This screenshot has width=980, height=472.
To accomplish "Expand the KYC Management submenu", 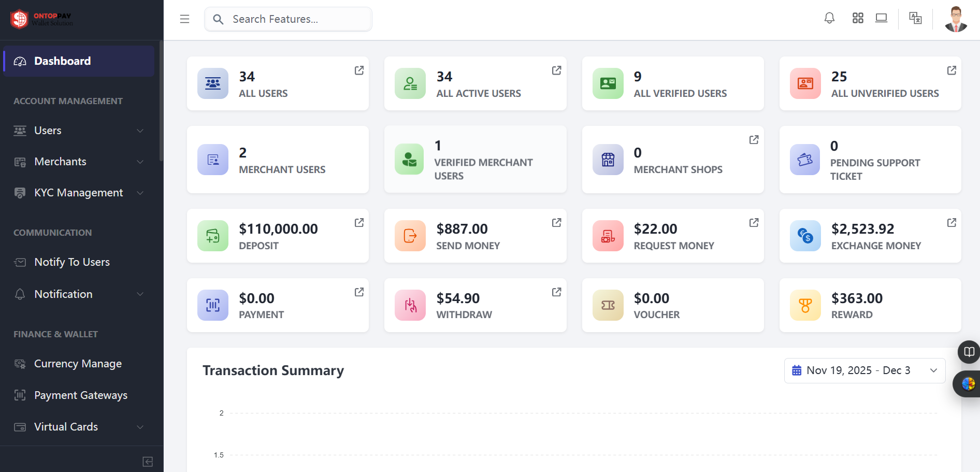I will 79,193.
